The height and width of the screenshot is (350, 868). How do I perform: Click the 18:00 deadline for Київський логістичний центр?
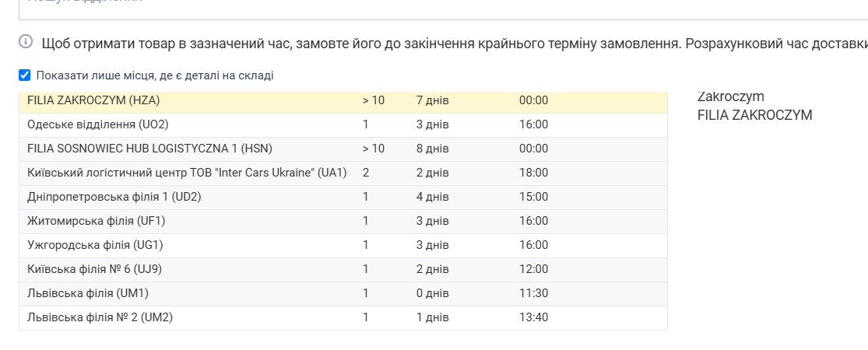pos(533,173)
